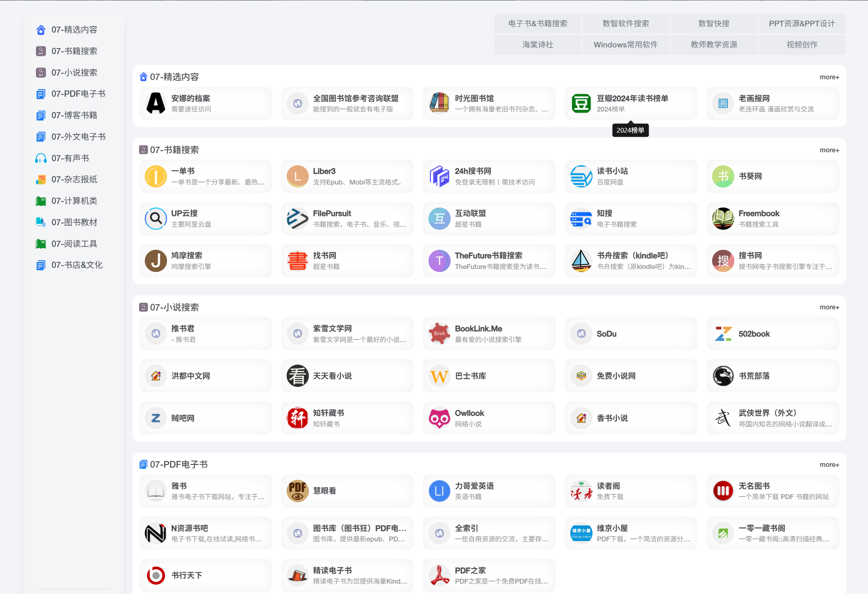Click the 无名图书 red circle icon

[723, 491]
